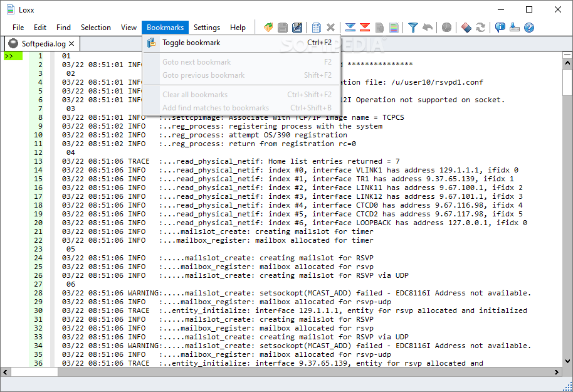Close the Softpedia.log tab
The width and height of the screenshot is (573, 392).
coord(71,43)
